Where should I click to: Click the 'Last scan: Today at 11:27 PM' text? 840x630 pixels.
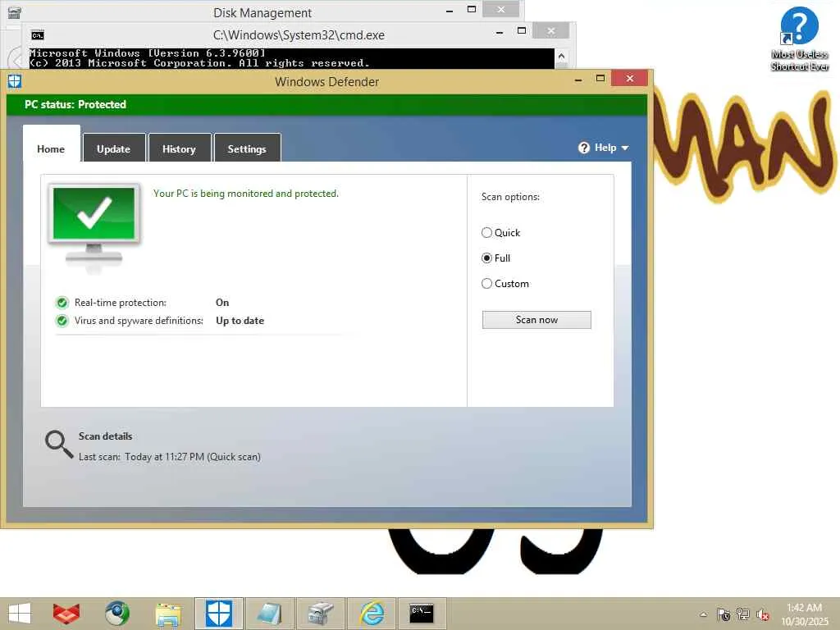[141, 457]
